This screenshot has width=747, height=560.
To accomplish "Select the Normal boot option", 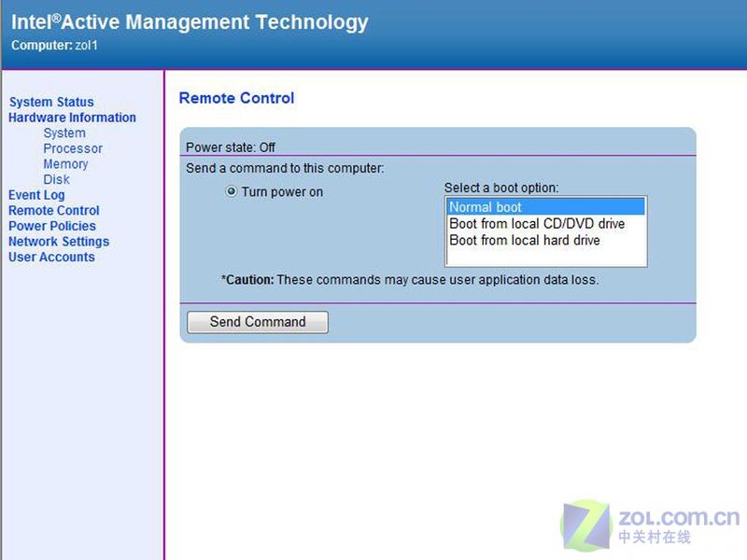I will pyautogui.click(x=546, y=207).
